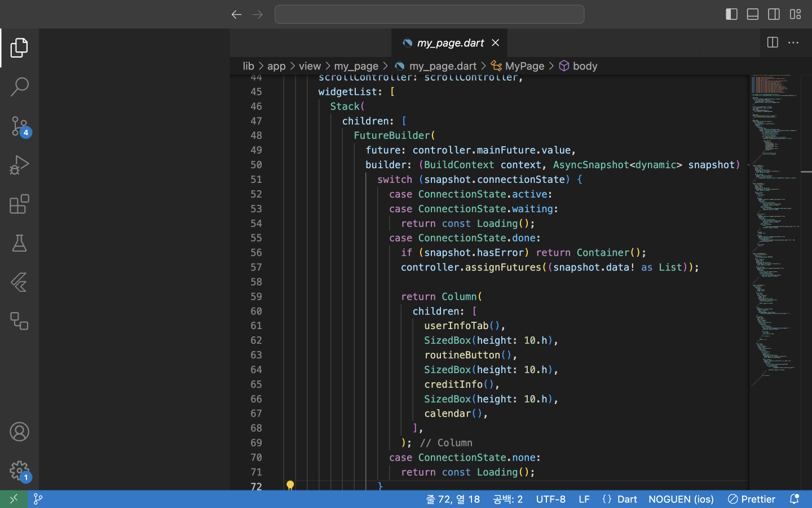Open the Extensions view
Image resolution: width=812 pixels, height=508 pixels.
coord(19,204)
